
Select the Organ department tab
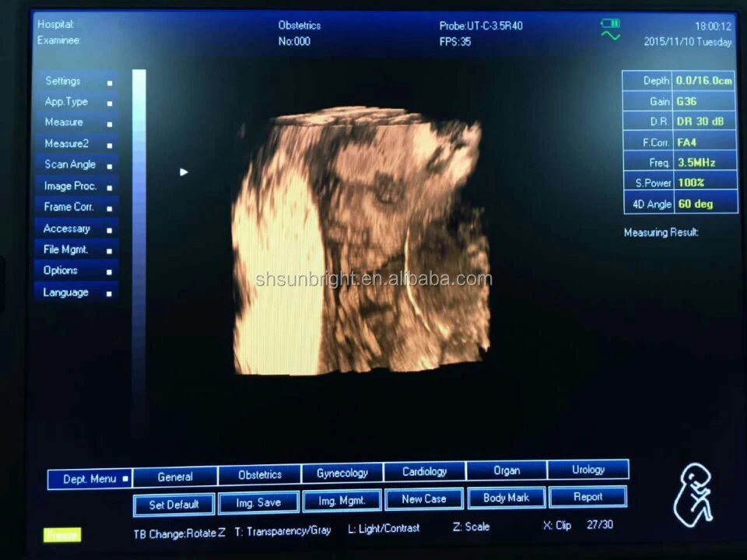tap(507, 471)
